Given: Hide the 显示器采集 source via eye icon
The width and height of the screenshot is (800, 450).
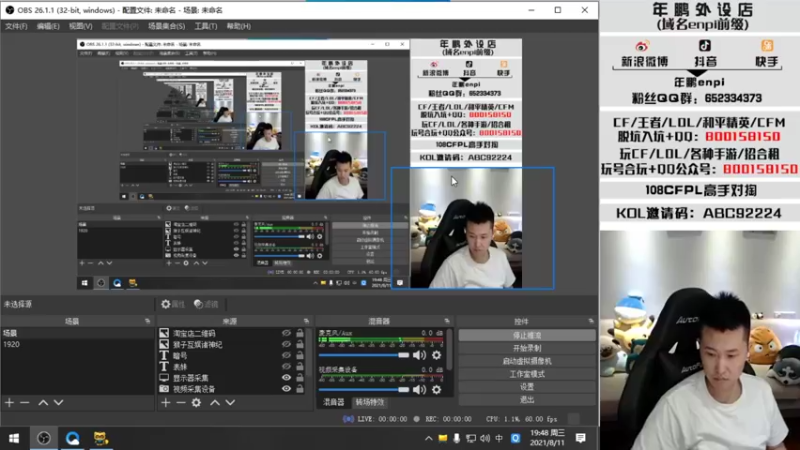Looking at the screenshot, I should pyautogui.click(x=286, y=378).
